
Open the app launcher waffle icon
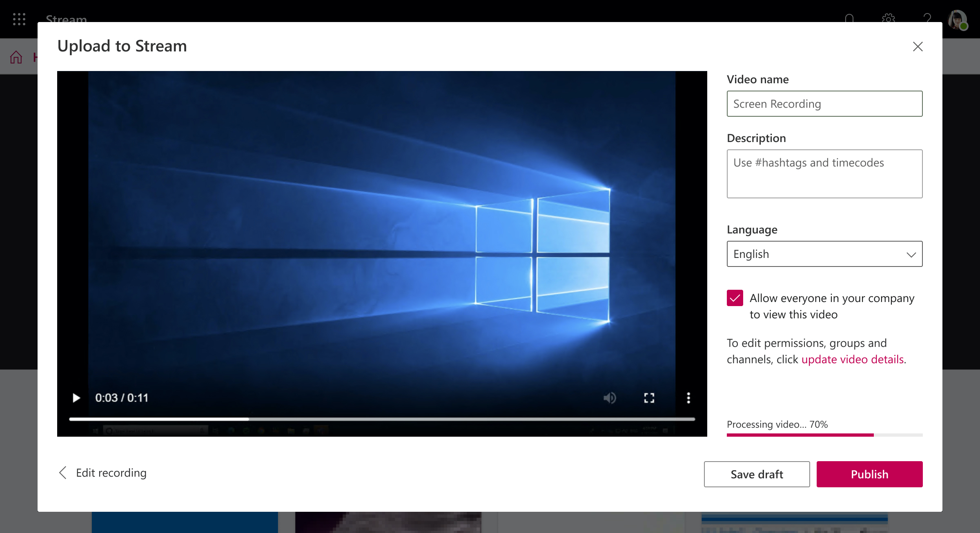(19, 19)
